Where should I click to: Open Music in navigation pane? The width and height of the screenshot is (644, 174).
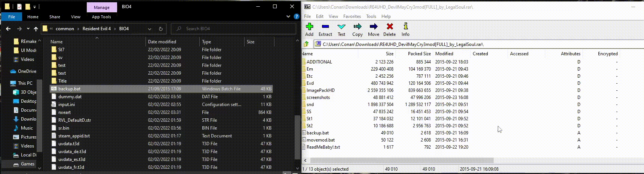tap(23, 128)
